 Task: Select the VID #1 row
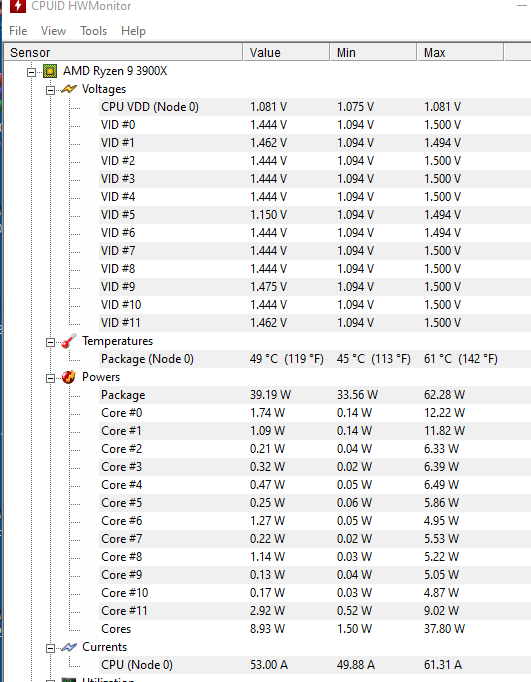(x=315, y=143)
